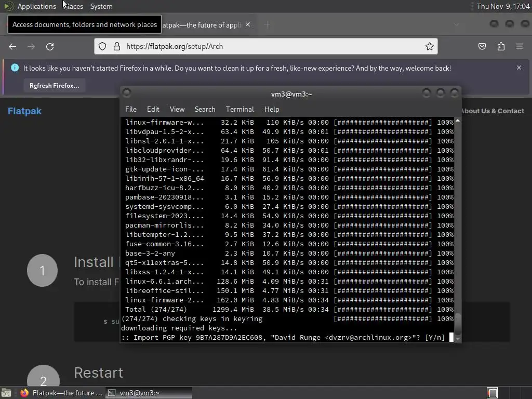Image resolution: width=532 pixels, height=399 pixels.
Task: Open the terminal View menu
Action: click(x=177, y=109)
